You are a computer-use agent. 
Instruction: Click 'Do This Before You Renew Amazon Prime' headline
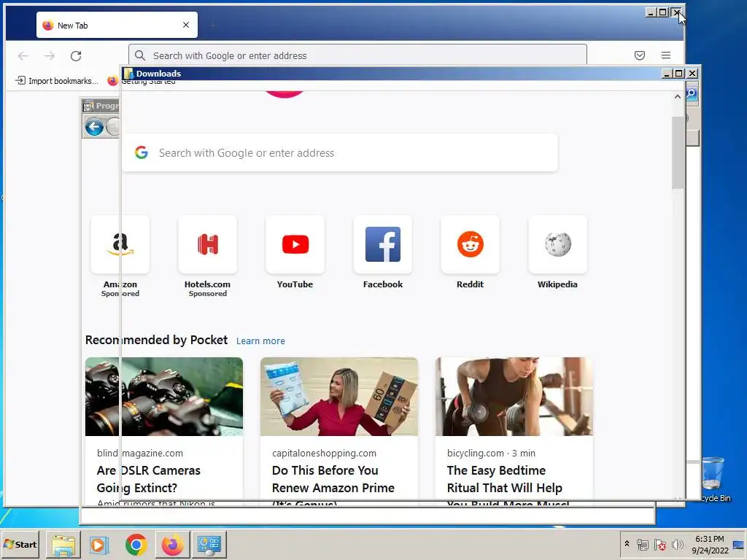(x=333, y=479)
